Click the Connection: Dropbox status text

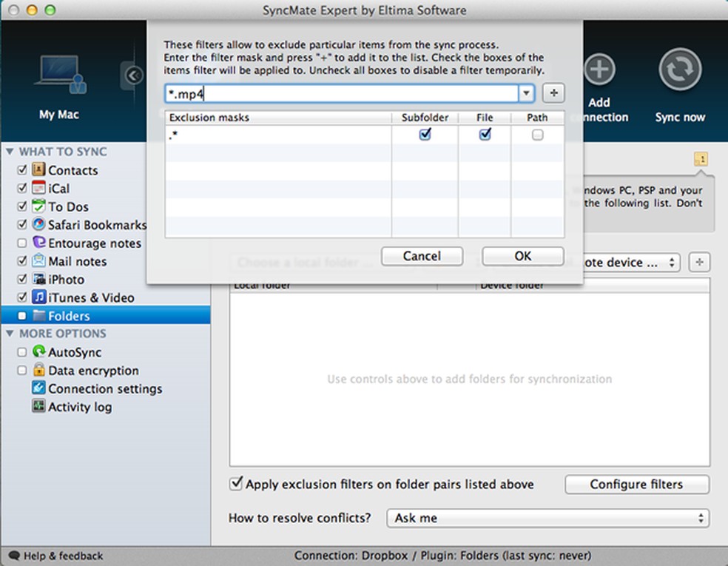tap(442, 556)
